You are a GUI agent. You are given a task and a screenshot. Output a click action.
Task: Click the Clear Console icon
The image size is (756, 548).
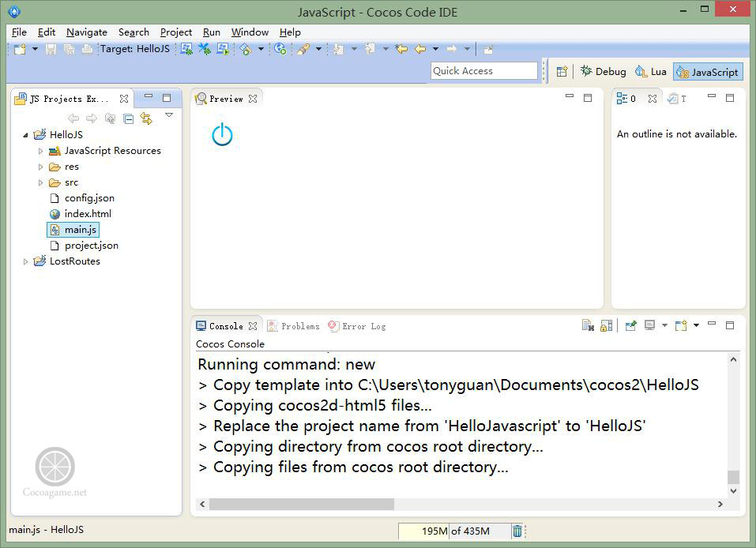588,326
